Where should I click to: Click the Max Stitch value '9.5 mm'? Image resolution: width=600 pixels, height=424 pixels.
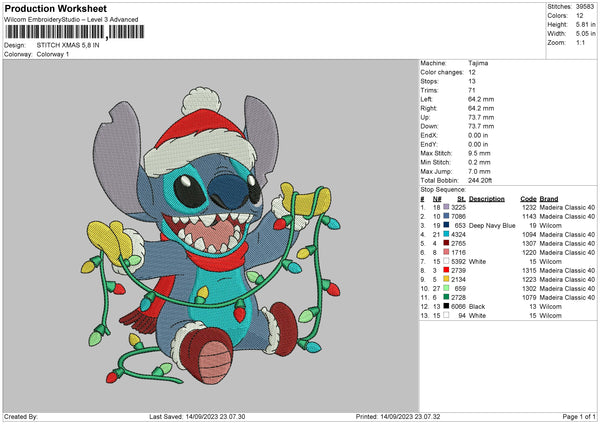[479, 153]
